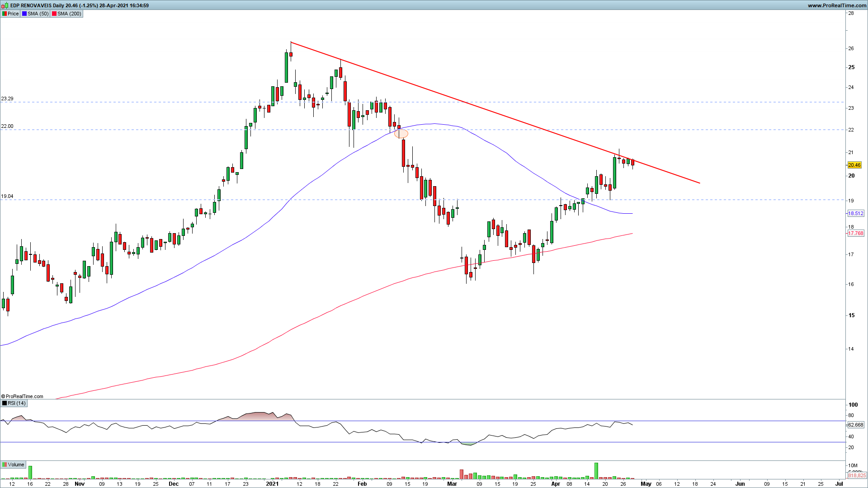Click the www.ProRealTime.com link top right
The height and width of the screenshot is (488, 868).
837,5
